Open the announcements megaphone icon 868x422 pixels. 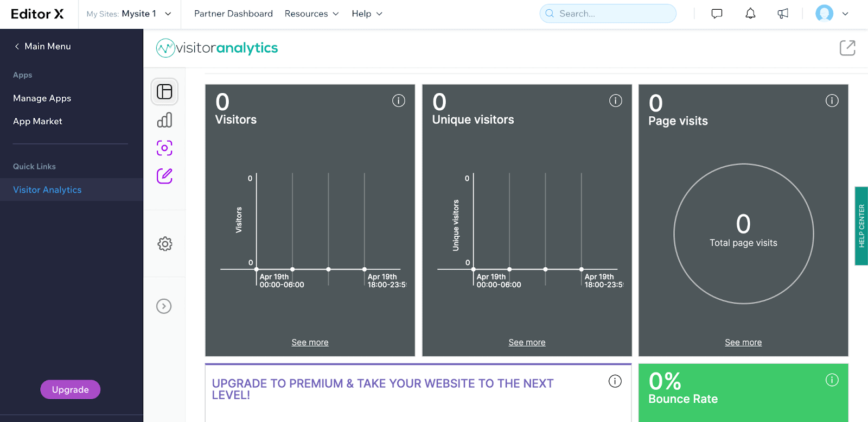(x=783, y=14)
